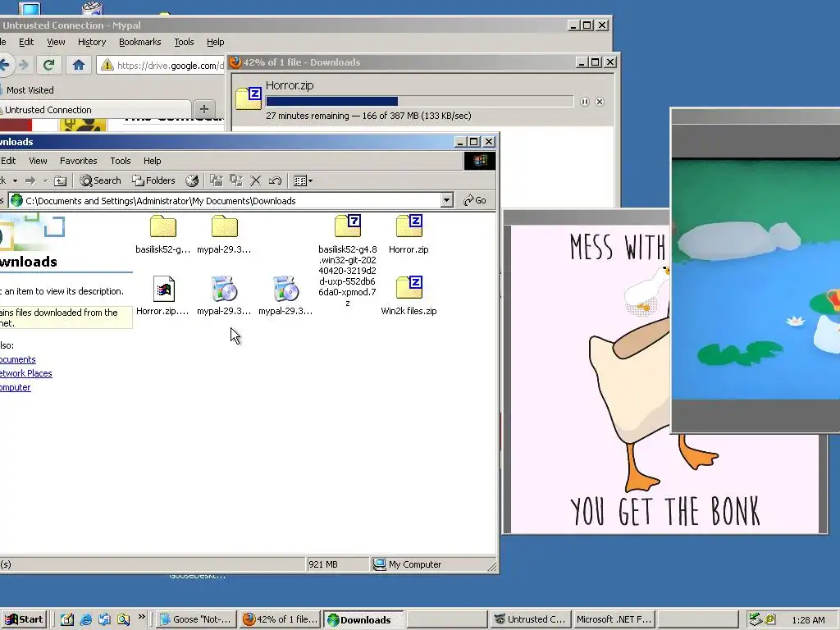
Task: Expand the Back history dropdown arrow
Action: [x=15, y=180]
